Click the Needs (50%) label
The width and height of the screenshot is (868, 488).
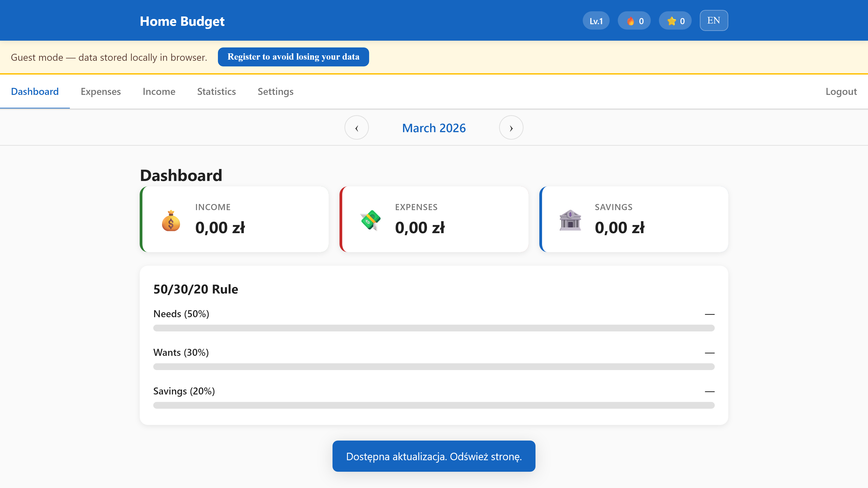(181, 314)
